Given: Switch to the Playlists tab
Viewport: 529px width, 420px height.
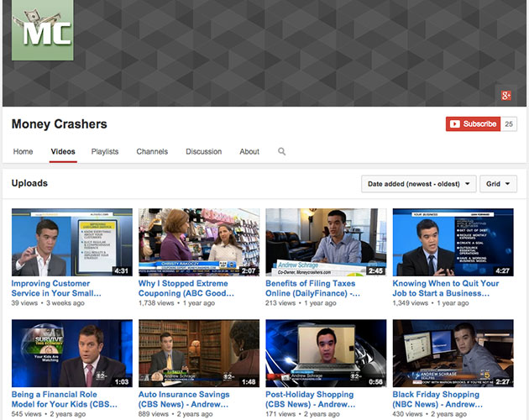Looking at the screenshot, I should [105, 151].
